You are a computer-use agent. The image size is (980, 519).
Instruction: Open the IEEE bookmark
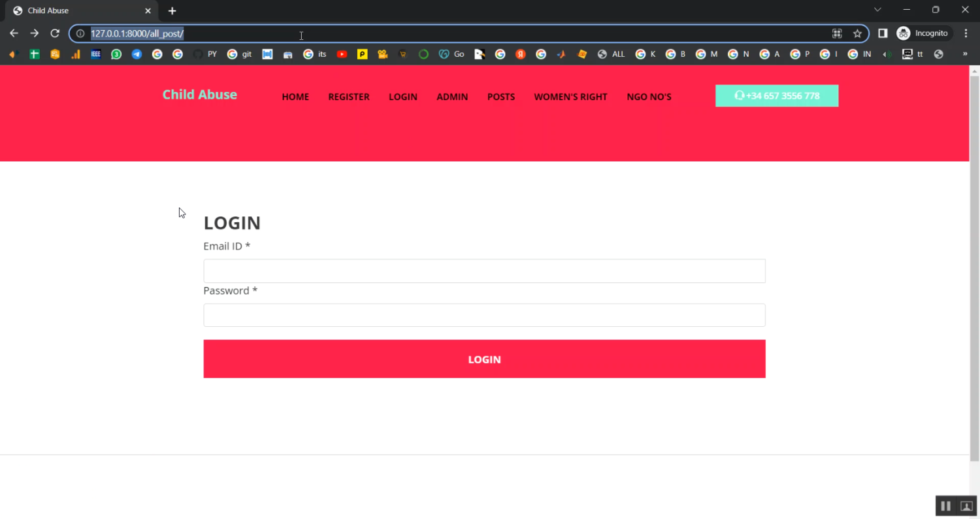tap(96, 54)
